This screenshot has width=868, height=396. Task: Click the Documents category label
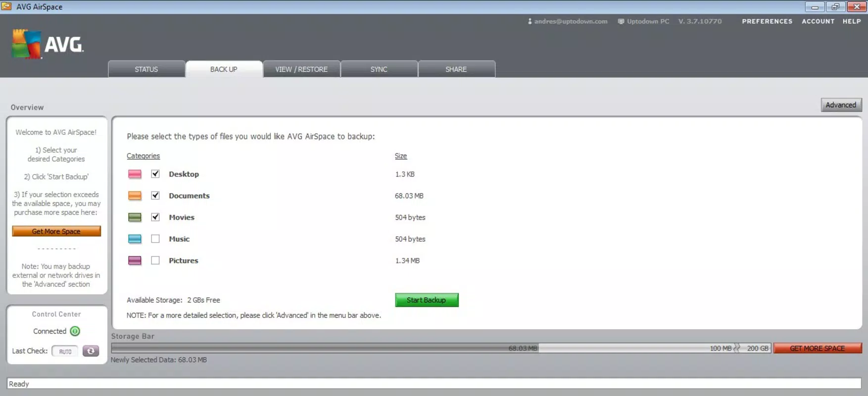click(189, 196)
